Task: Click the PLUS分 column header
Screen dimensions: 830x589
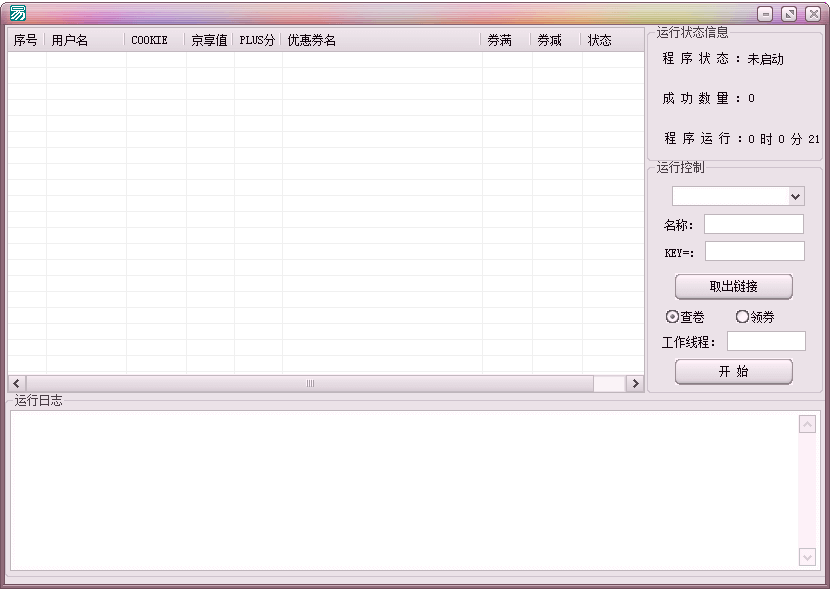Action: point(255,41)
